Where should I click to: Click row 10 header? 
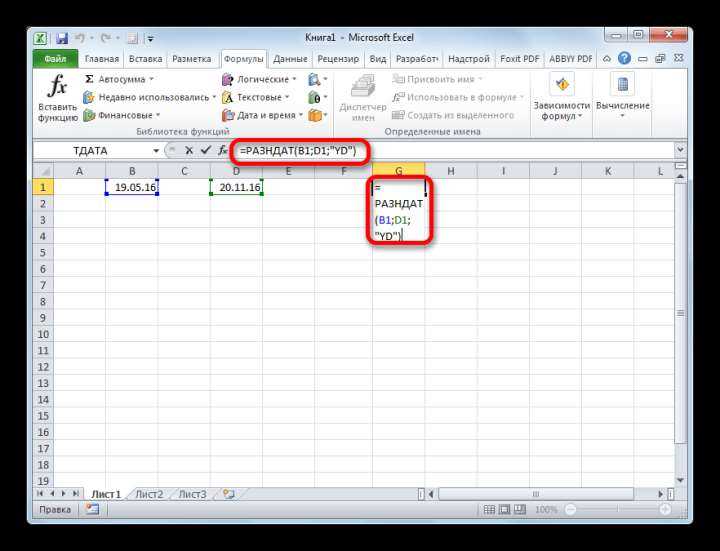pos(43,334)
